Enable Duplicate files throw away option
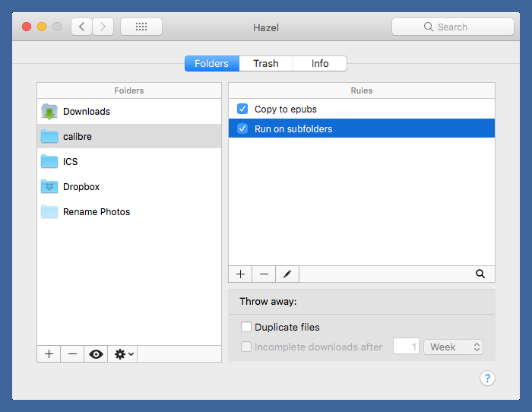This screenshot has width=532, height=412. [x=246, y=327]
